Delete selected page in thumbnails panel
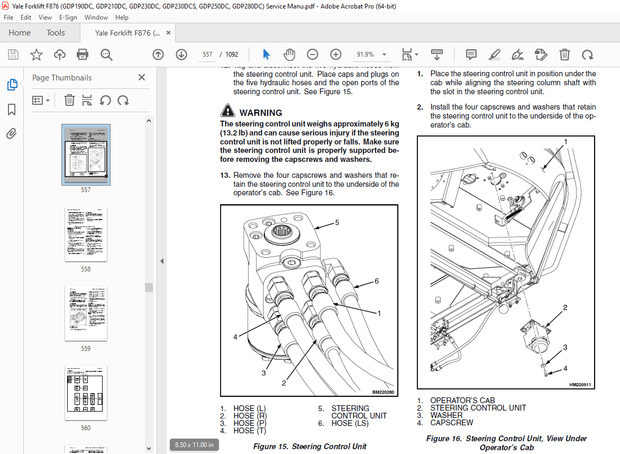 coord(70,100)
